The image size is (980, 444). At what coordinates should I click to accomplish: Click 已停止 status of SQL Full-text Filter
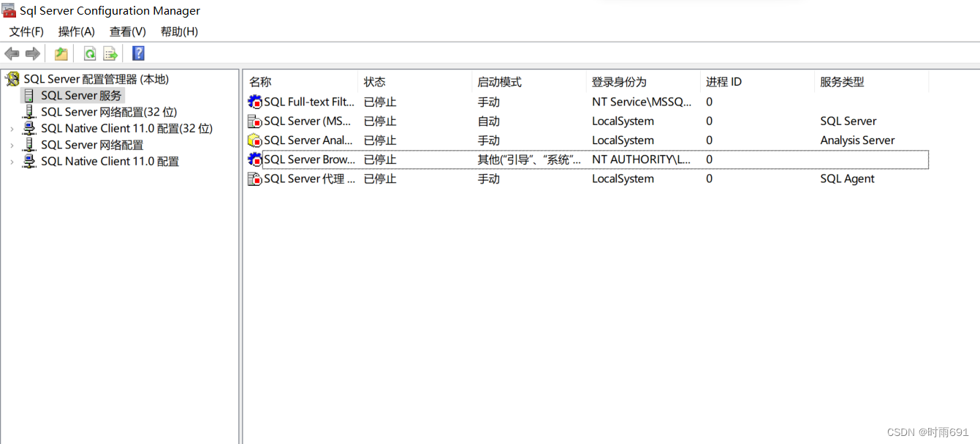pyautogui.click(x=380, y=102)
